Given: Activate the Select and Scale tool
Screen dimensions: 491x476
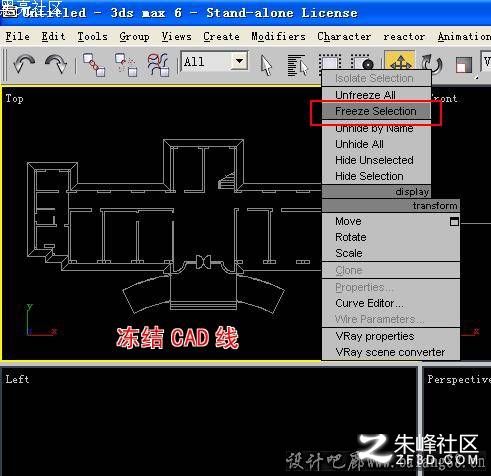Looking at the screenshot, I should coord(464,64).
